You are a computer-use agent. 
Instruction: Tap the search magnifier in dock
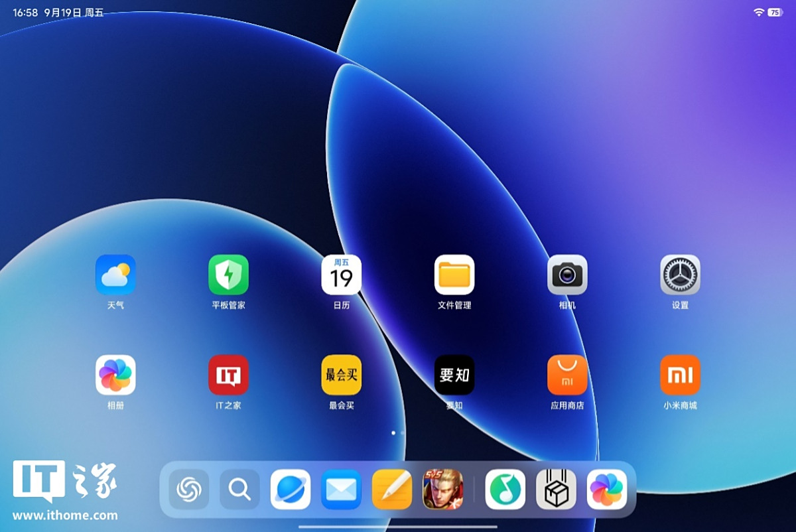coord(239,490)
